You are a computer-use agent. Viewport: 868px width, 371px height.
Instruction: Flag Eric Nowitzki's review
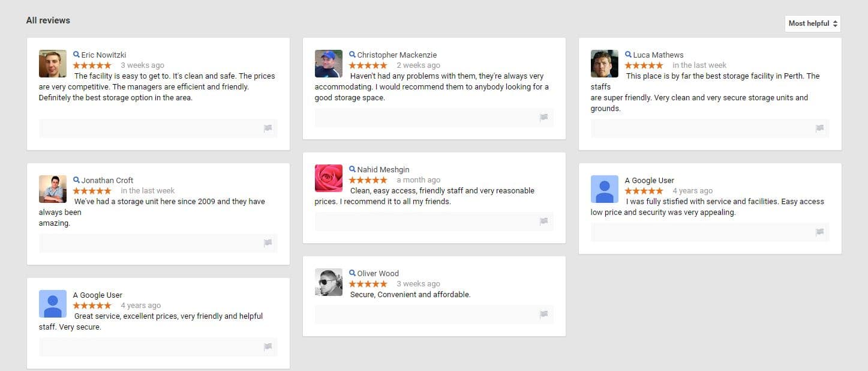pyautogui.click(x=268, y=128)
